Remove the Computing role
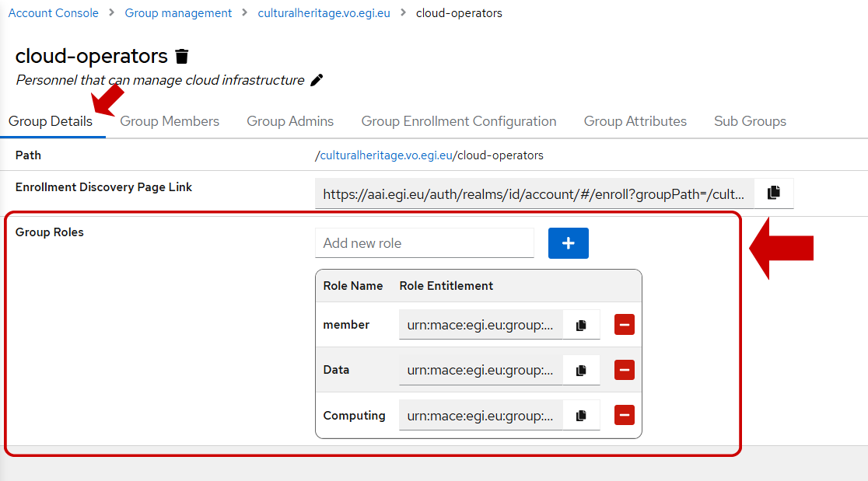 point(625,415)
